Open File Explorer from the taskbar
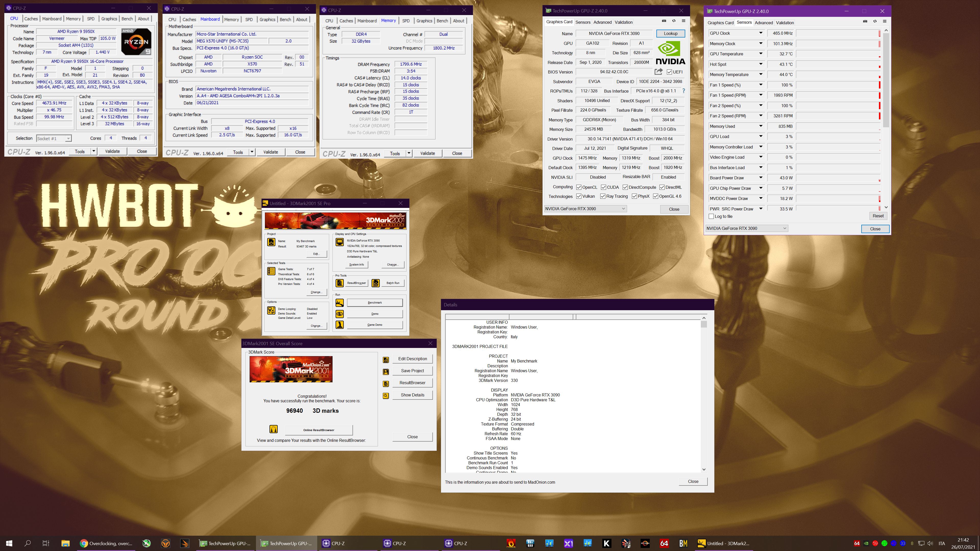This screenshot has width=980, height=551. [x=65, y=543]
